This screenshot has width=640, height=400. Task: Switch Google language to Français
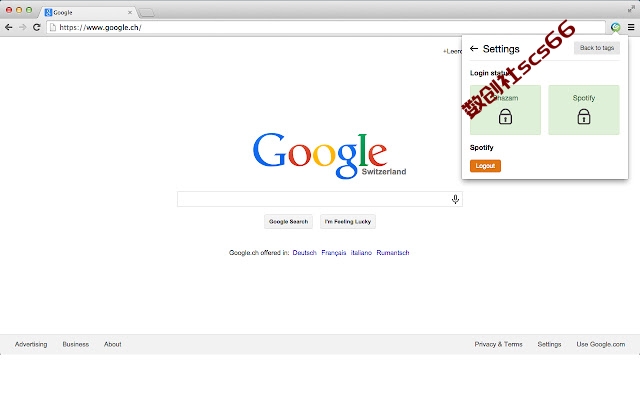point(333,253)
